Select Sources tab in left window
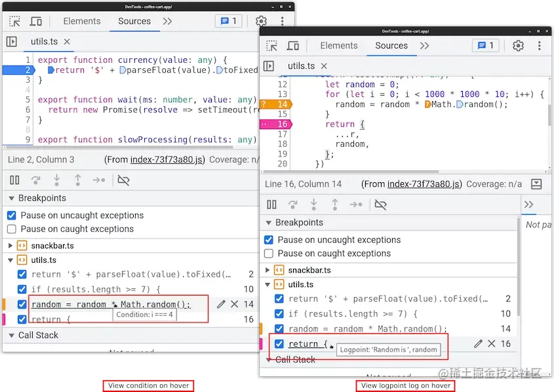 click(x=134, y=21)
